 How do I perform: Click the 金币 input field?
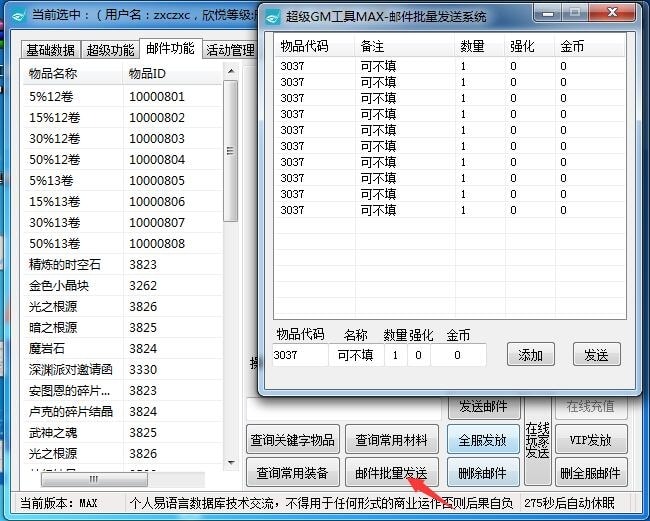coord(458,355)
